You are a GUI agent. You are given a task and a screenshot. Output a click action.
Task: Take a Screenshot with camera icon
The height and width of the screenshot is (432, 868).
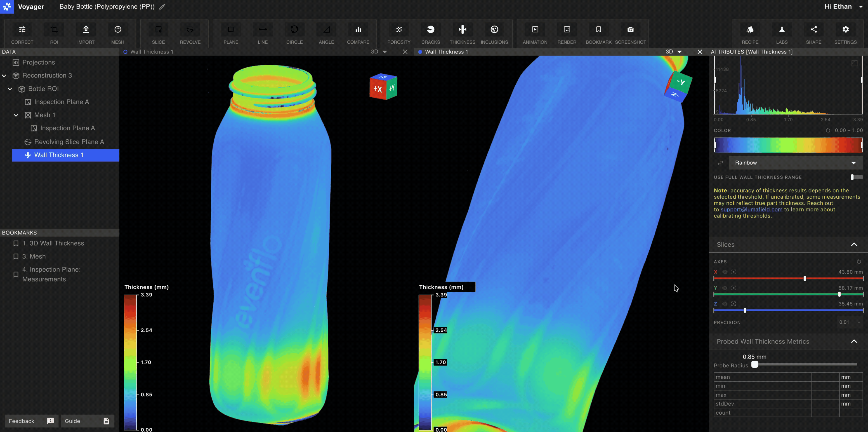coord(630,34)
